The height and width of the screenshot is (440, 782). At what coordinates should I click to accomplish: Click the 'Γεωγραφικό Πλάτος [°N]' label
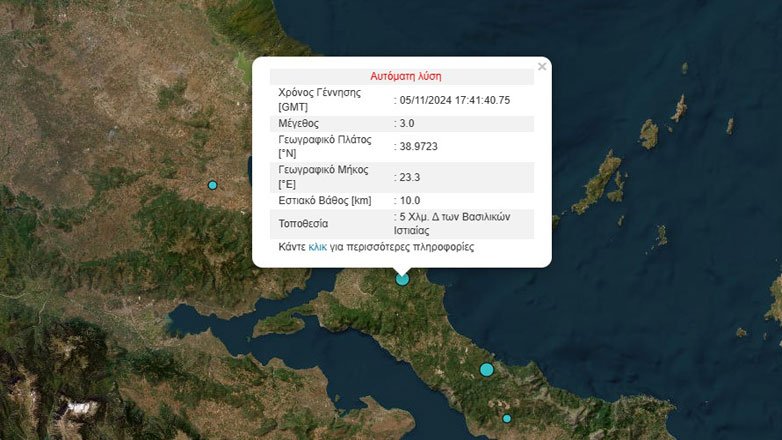325,146
